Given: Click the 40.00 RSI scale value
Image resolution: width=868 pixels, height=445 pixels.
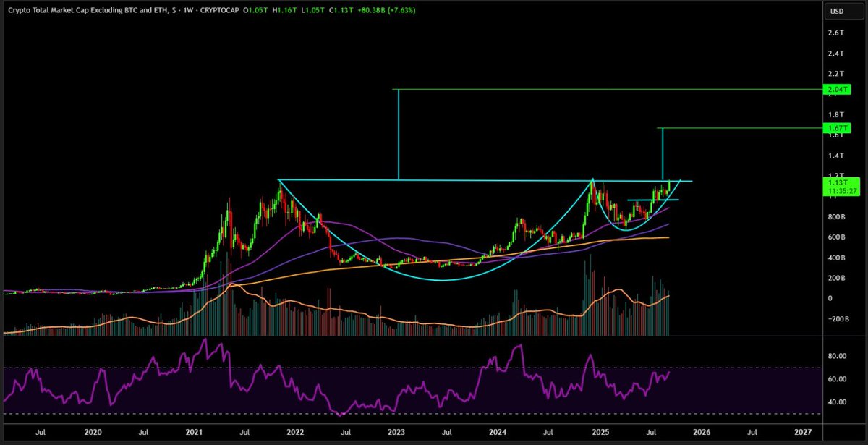Looking at the screenshot, I should [837, 402].
